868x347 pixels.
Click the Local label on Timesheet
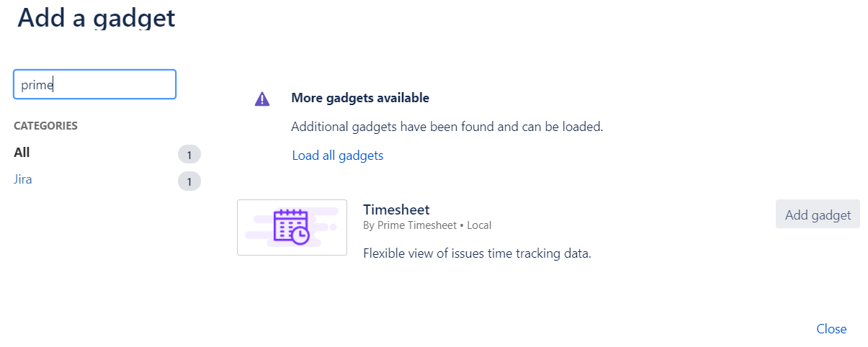click(479, 225)
